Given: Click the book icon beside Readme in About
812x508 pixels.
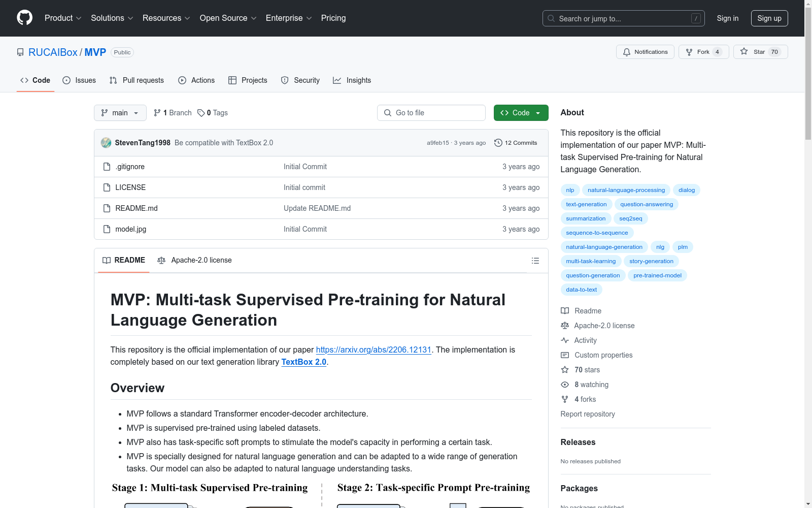Looking at the screenshot, I should point(565,311).
